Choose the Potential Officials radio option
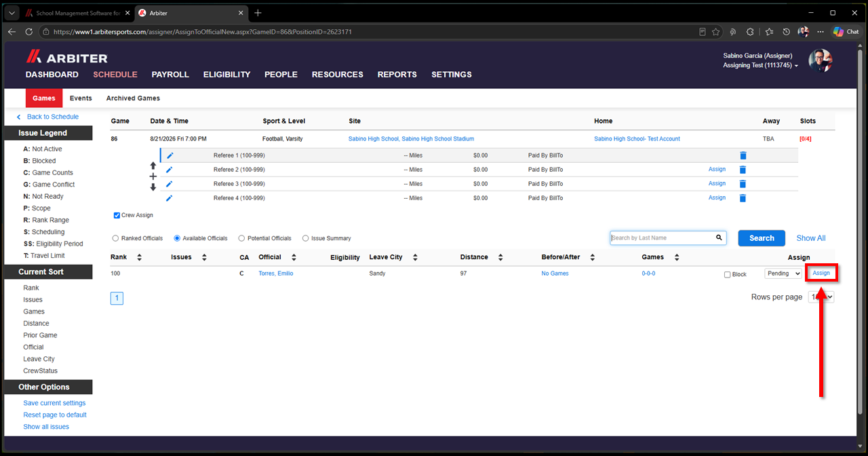 point(242,238)
